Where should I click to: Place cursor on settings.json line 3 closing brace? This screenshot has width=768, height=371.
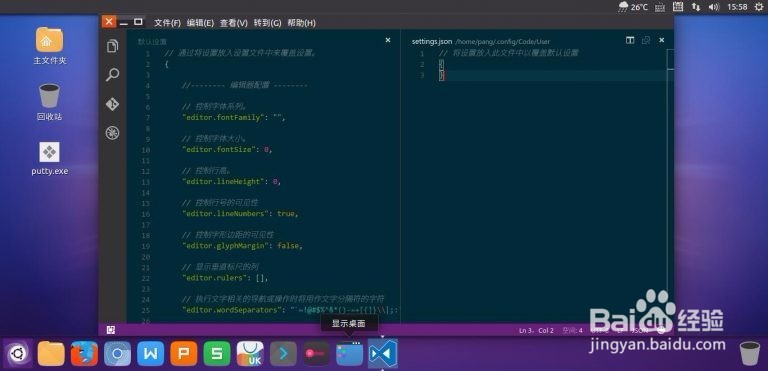[442, 75]
